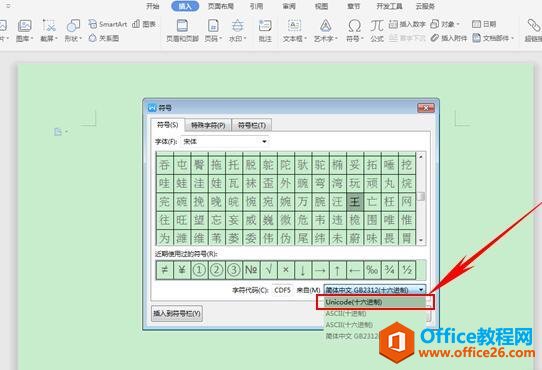Open the 艺术字 word art gallery
The image size is (542, 370).
pyautogui.click(x=325, y=30)
